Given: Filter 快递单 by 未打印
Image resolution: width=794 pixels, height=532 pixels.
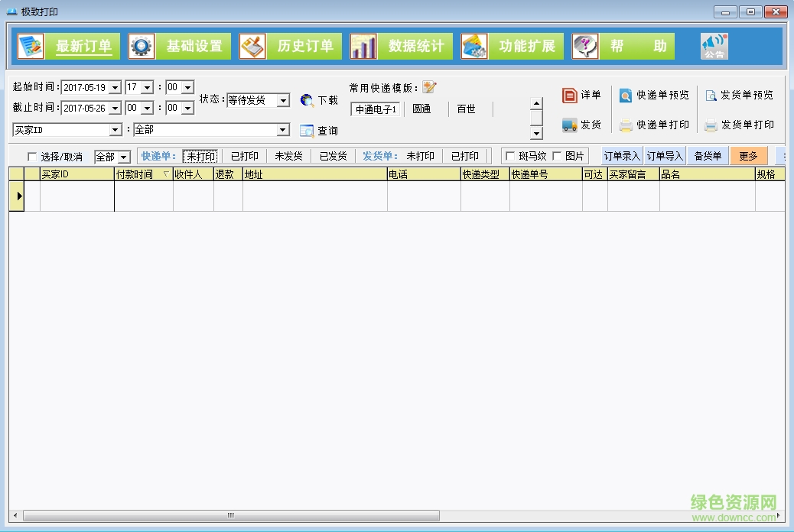Looking at the screenshot, I should coord(200,157).
